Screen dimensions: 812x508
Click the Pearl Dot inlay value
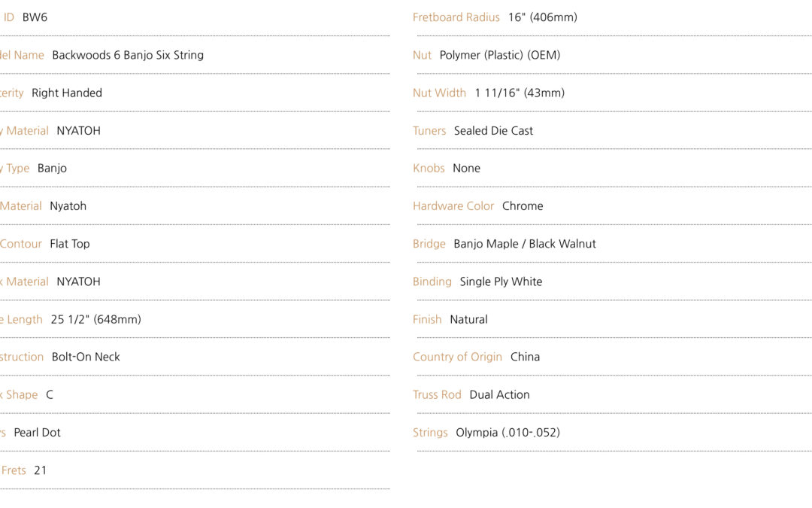(37, 432)
